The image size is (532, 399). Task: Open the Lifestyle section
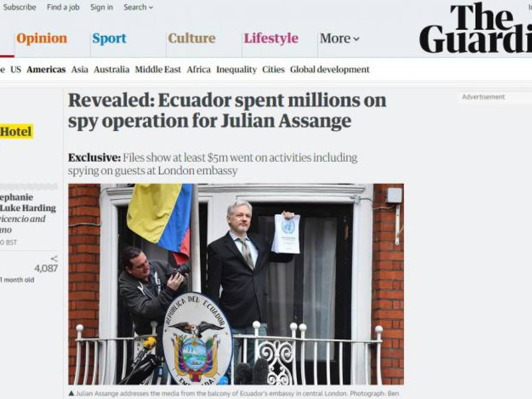click(271, 38)
